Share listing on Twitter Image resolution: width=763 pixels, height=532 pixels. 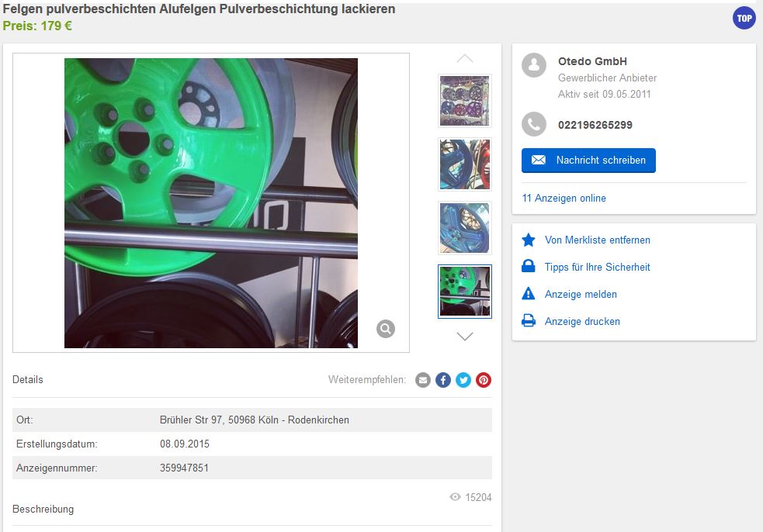[463, 380]
